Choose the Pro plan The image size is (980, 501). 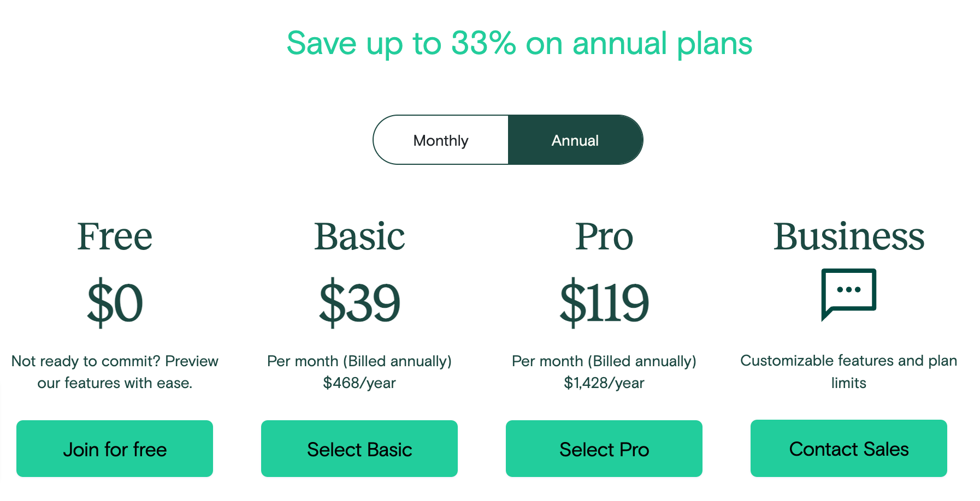(x=604, y=449)
